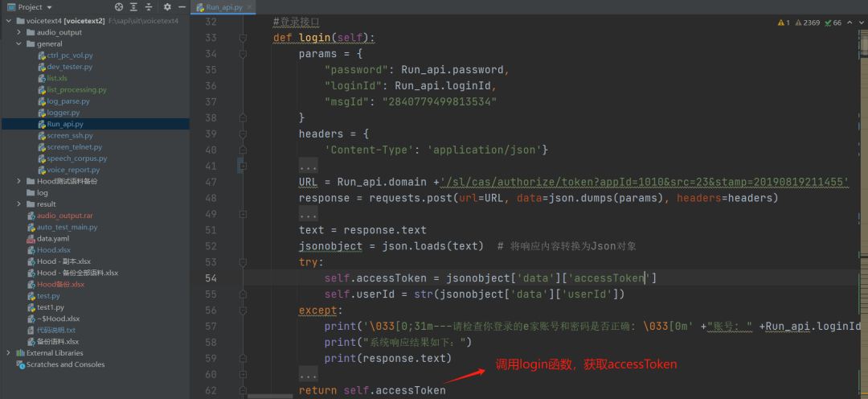Hide the Project tool window with minus icon
The width and height of the screenshot is (868, 399).
pyautogui.click(x=181, y=7)
